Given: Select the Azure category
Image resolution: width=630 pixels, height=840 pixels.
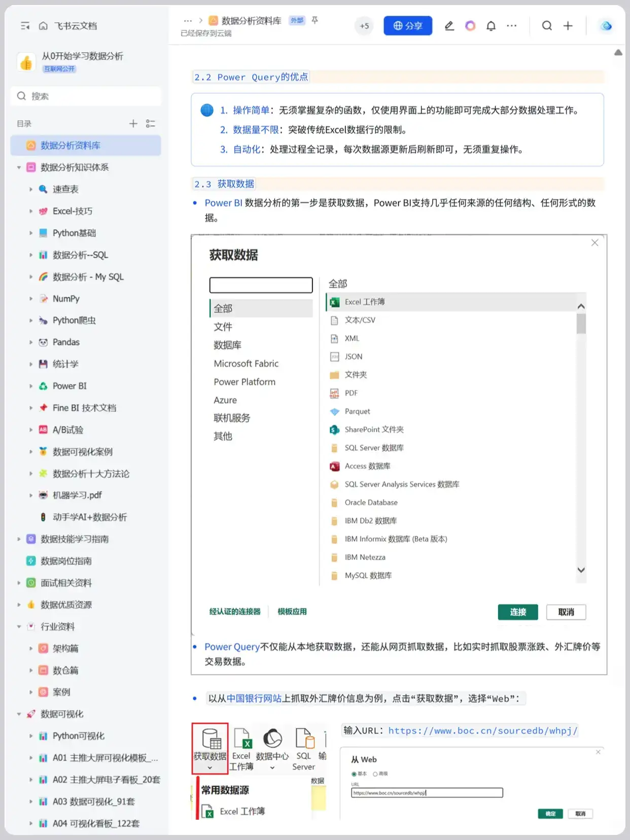Looking at the screenshot, I should pos(225,400).
